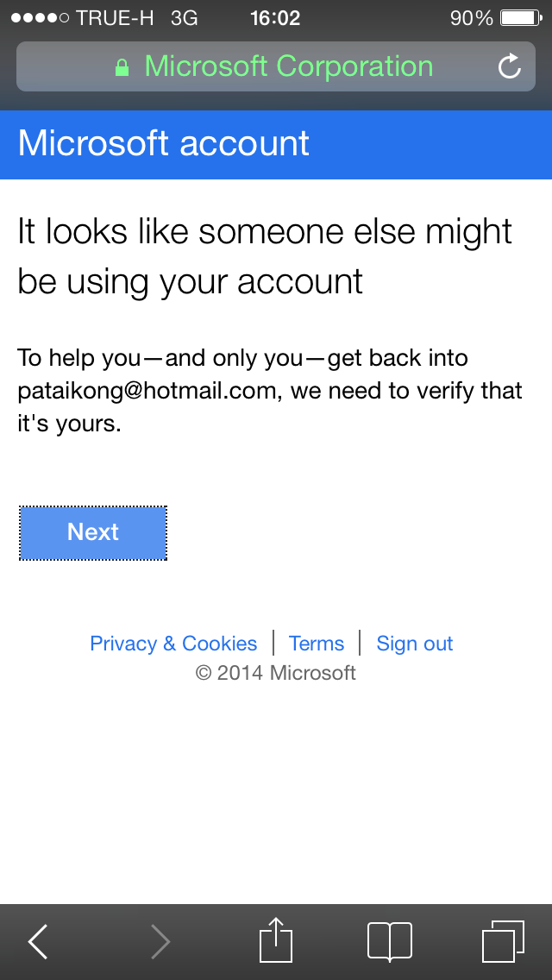Show open tabs with the tabs icon
Image resolution: width=552 pixels, height=980 pixels.
pos(503,941)
